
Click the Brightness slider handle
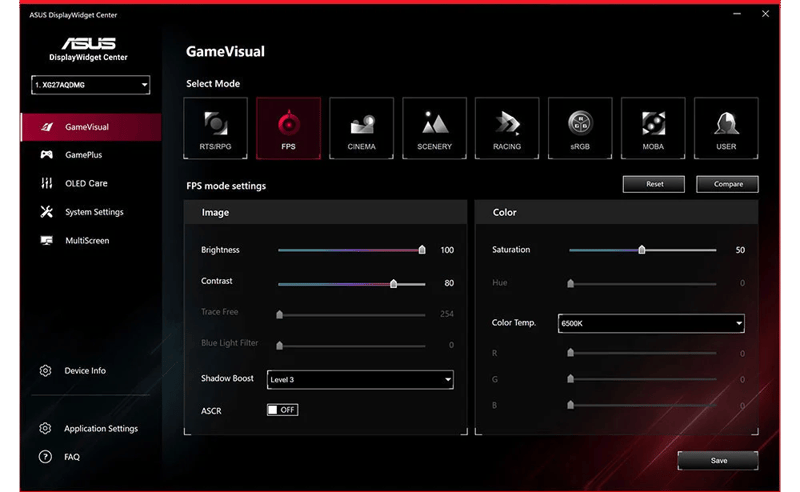pos(422,251)
